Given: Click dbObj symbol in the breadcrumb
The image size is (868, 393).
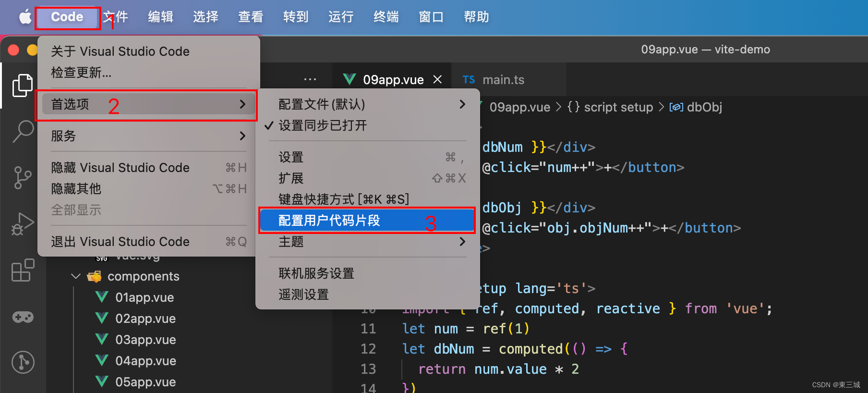Looking at the screenshot, I should pyautogui.click(x=704, y=107).
